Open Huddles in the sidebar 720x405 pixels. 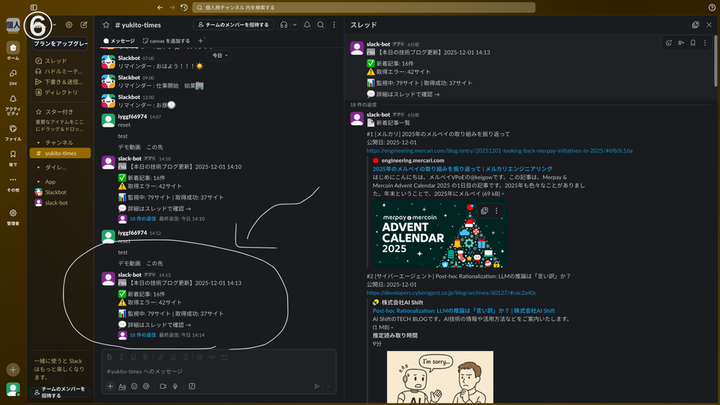(x=59, y=71)
